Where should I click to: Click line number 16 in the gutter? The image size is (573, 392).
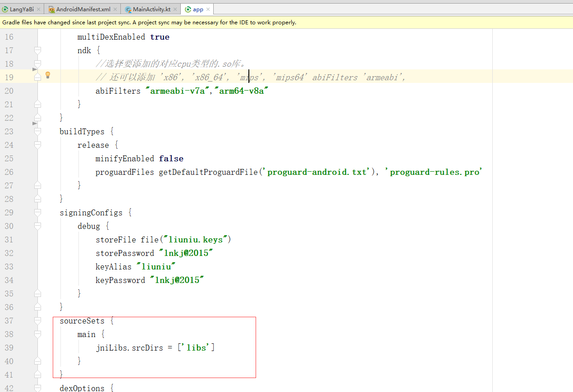click(9, 37)
